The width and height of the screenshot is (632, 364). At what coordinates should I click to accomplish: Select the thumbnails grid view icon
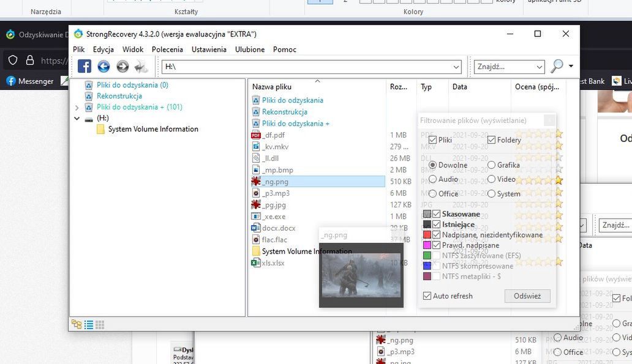click(x=100, y=324)
